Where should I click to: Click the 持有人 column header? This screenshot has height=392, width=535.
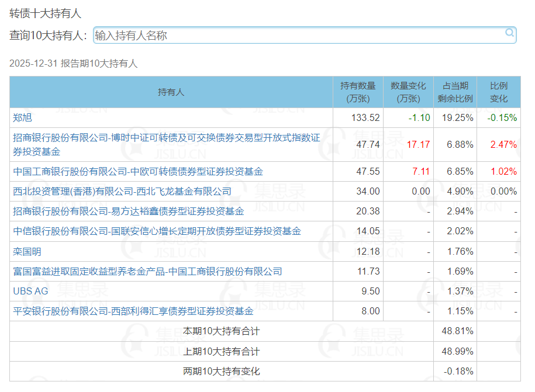click(x=171, y=92)
